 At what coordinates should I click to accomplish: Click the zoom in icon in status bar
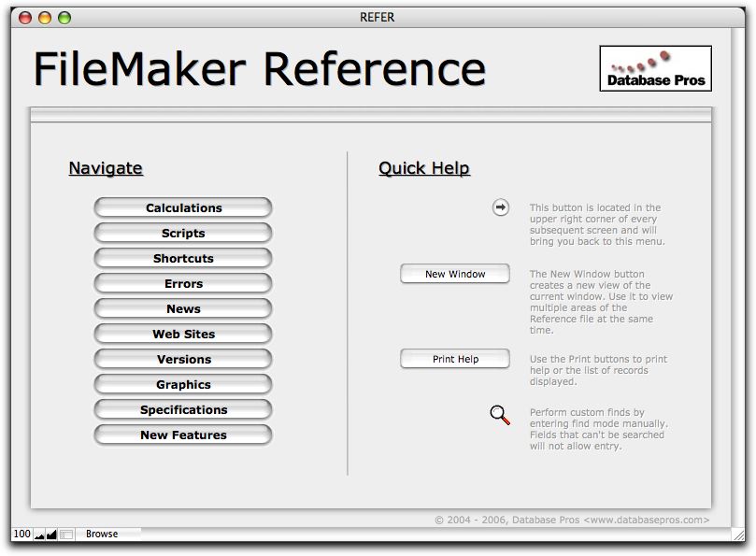[51, 535]
